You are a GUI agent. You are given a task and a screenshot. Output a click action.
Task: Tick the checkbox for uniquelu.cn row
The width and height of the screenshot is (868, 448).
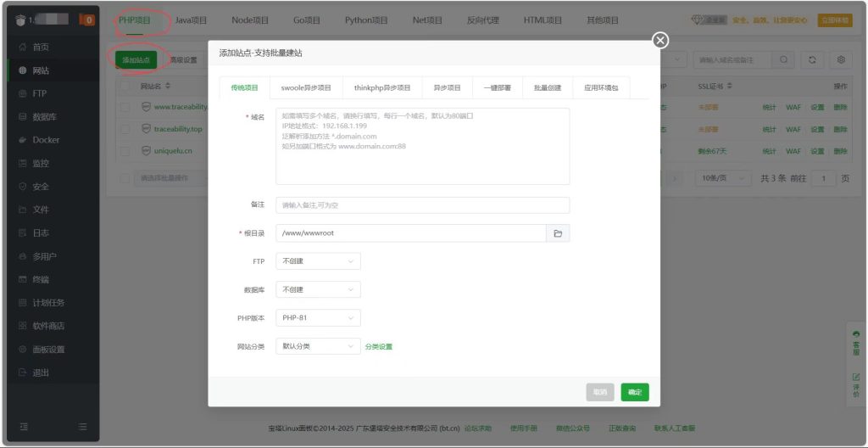click(125, 151)
